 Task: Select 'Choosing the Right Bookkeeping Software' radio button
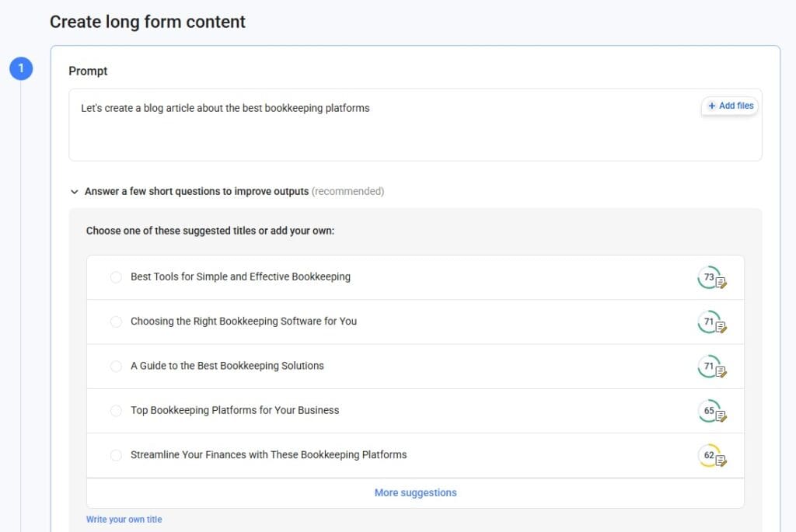tap(116, 322)
